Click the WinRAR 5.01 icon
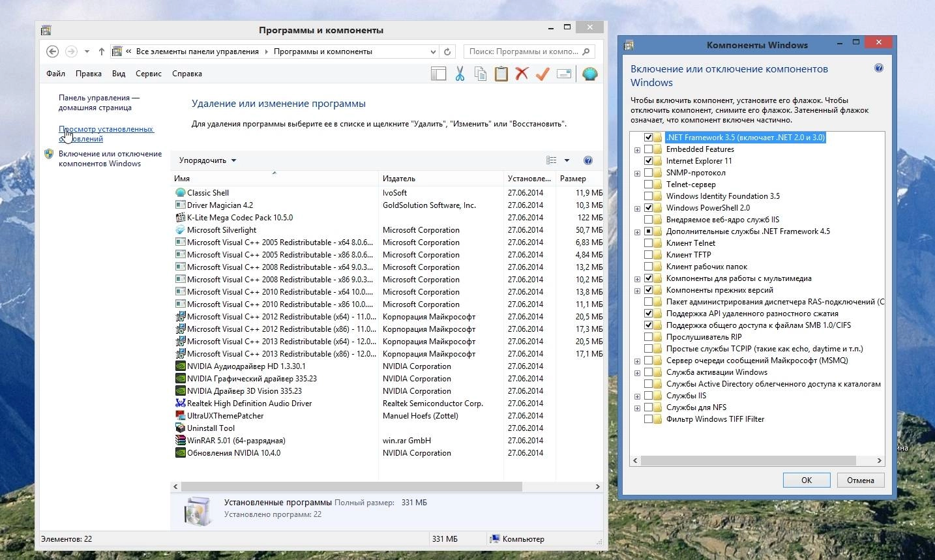 tap(181, 441)
